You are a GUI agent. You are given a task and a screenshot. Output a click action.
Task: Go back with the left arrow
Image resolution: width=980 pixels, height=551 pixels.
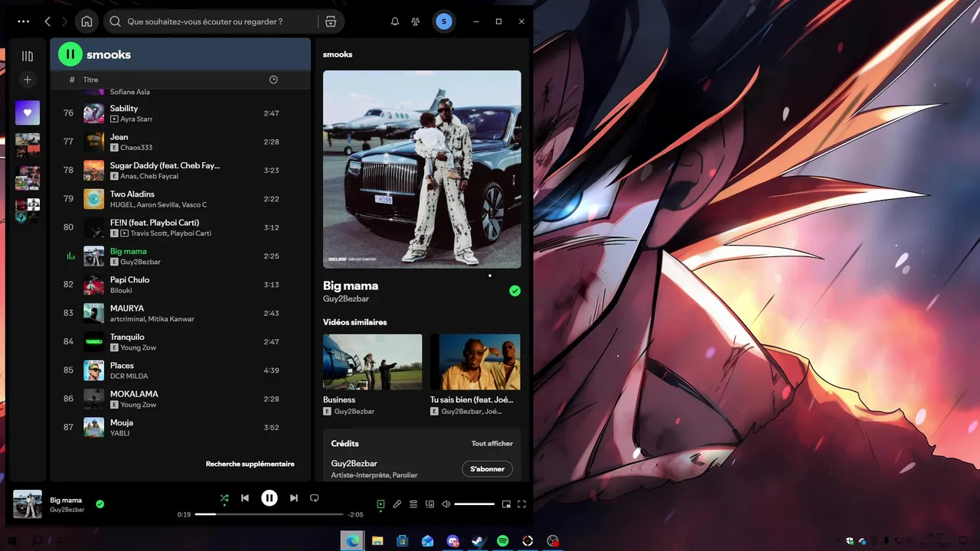(x=47, y=21)
